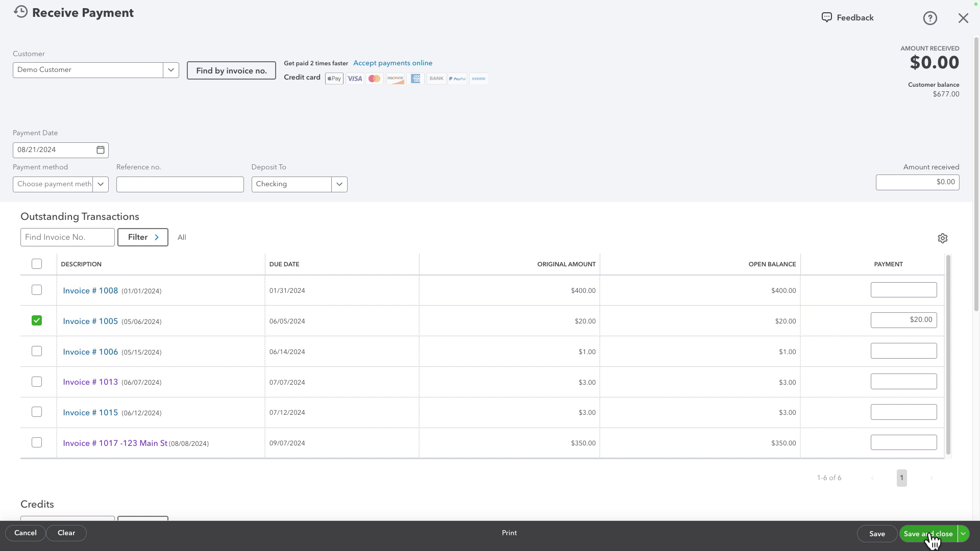Click the Venmo payment icon
The width and height of the screenshot is (980, 551).
(478, 79)
